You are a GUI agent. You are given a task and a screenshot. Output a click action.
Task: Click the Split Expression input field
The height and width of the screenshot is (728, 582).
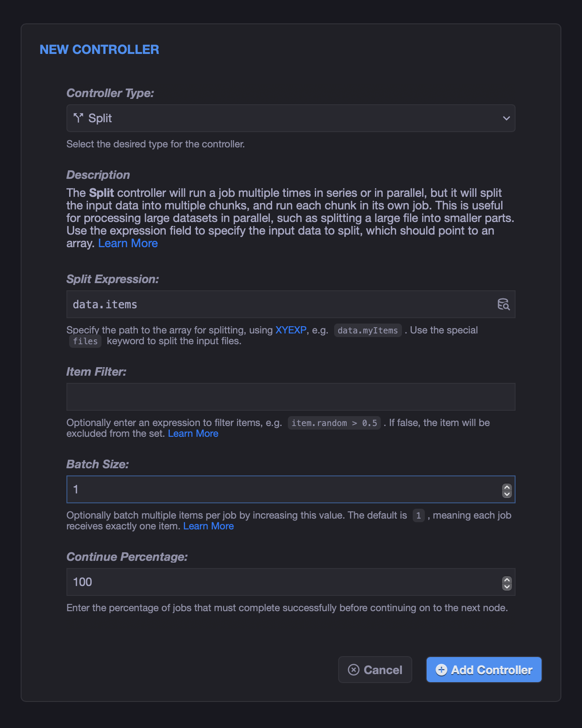click(291, 304)
